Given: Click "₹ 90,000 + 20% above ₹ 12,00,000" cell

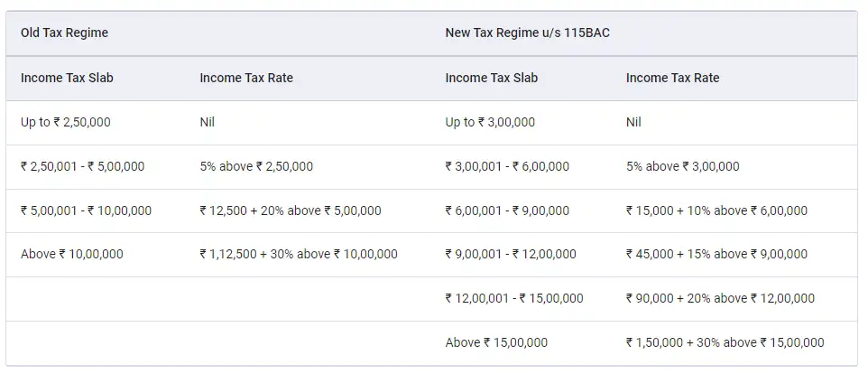Looking at the screenshot, I should [x=720, y=298].
